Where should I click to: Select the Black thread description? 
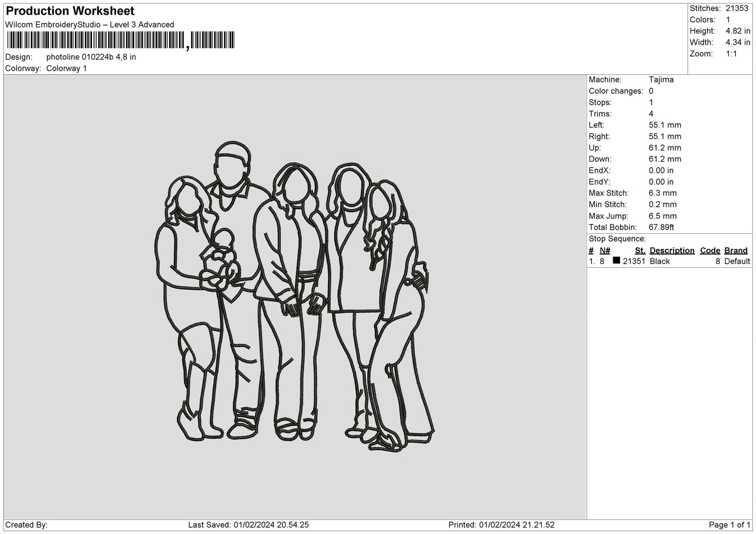pos(660,262)
